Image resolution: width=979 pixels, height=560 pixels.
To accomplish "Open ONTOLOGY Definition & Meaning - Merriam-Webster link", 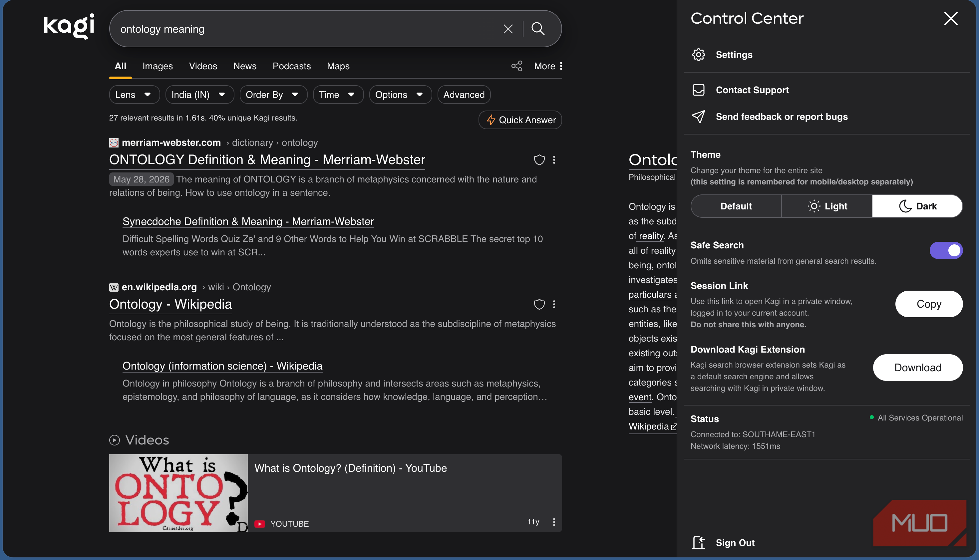I will [267, 159].
